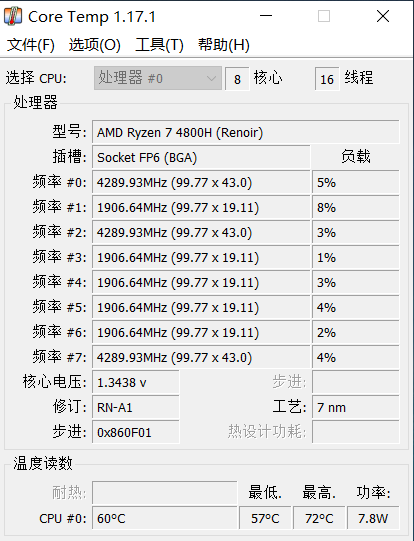Click the core count box showing 8
The height and width of the screenshot is (541, 414).
click(237, 79)
